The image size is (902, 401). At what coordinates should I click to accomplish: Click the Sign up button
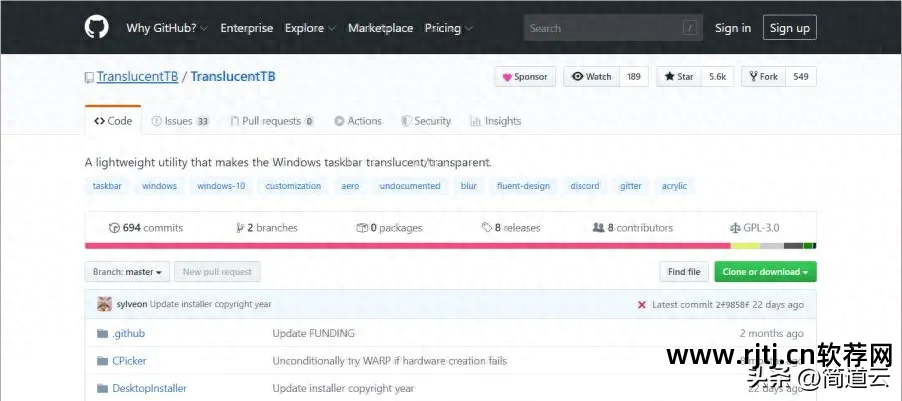pos(789,28)
